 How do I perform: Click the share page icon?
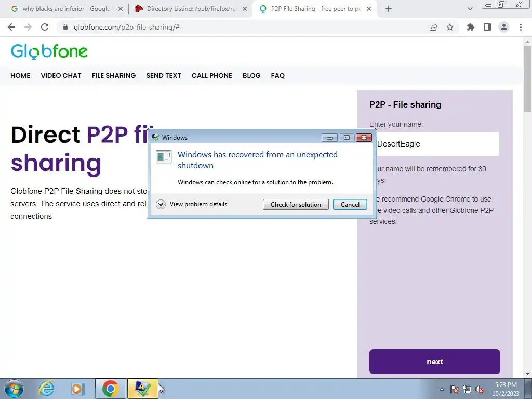pyautogui.click(x=433, y=27)
